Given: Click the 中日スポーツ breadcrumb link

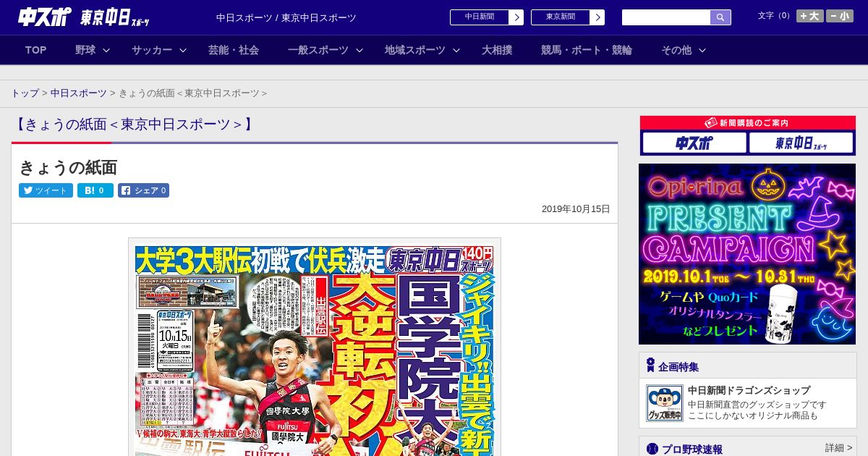Looking at the screenshot, I should (78, 93).
